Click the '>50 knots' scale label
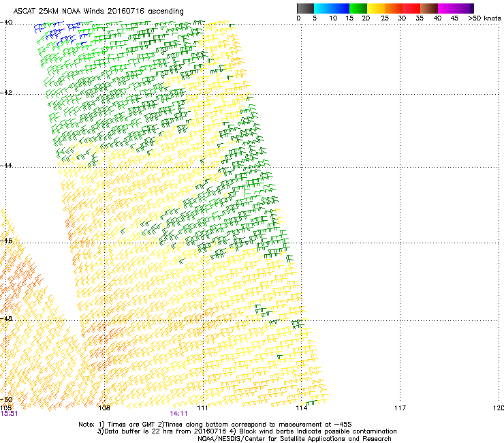504x443 pixels. tap(484, 18)
